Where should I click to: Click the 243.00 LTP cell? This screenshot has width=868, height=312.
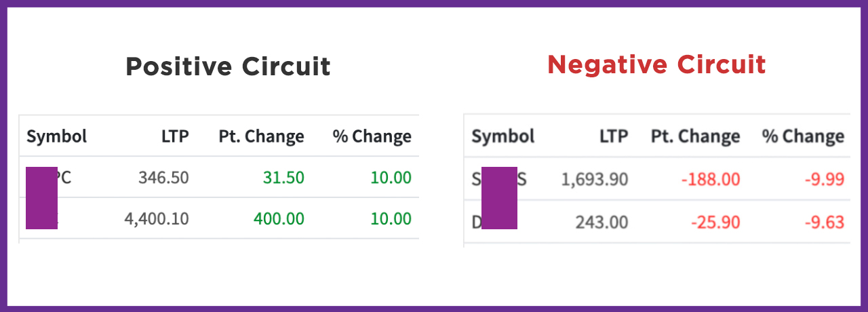(603, 222)
